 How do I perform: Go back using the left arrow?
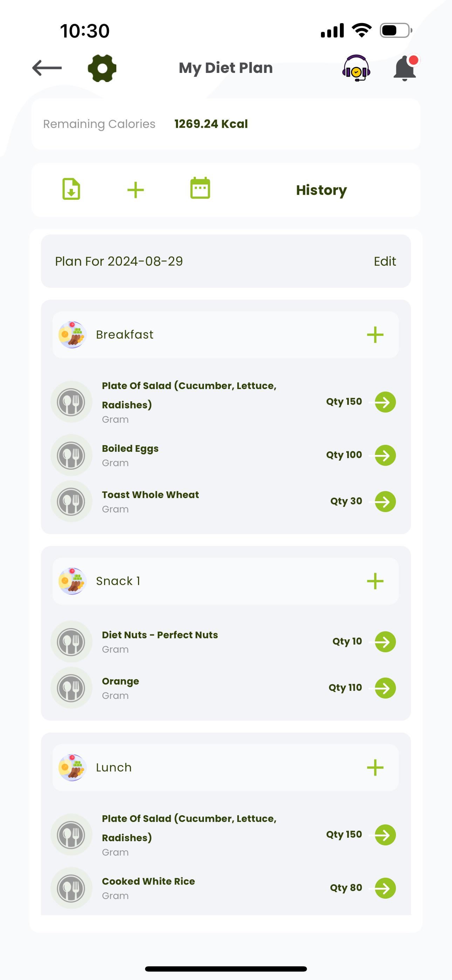[x=47, y=68]
